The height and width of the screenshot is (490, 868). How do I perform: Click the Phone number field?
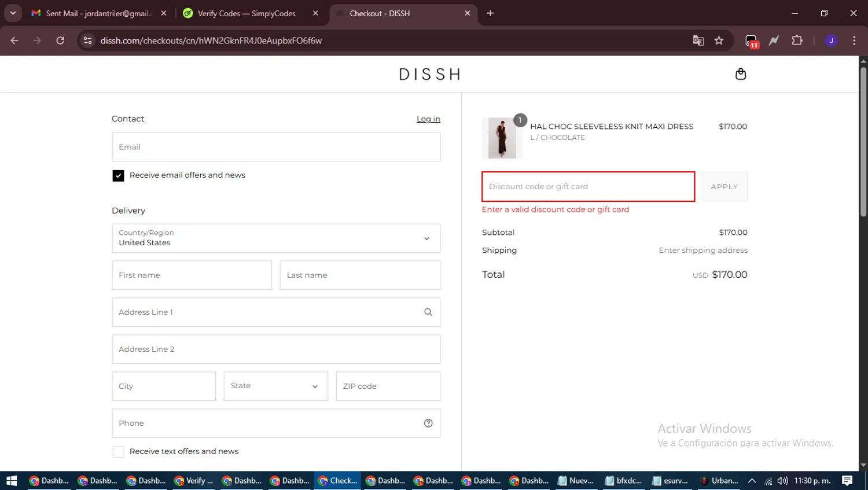pyautogui.click(x=276, y=423)
